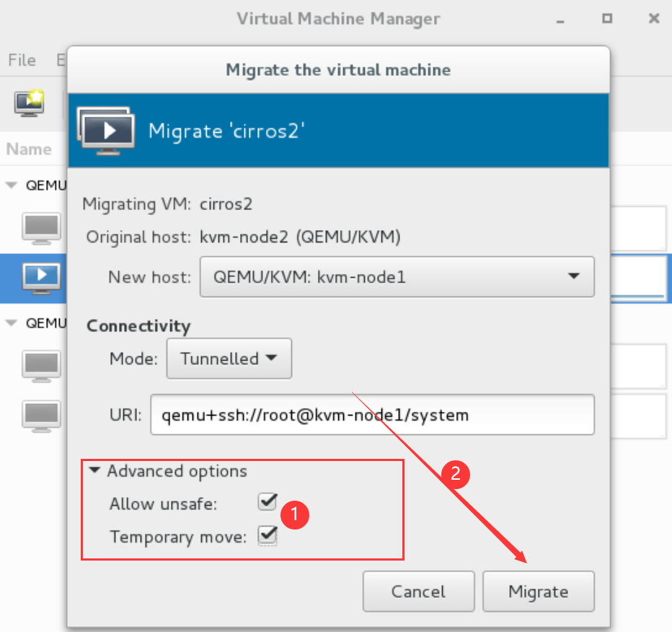Toggle the Temporary move checkbox
Viewport: 672px width, 632px height.
[268, 535]
